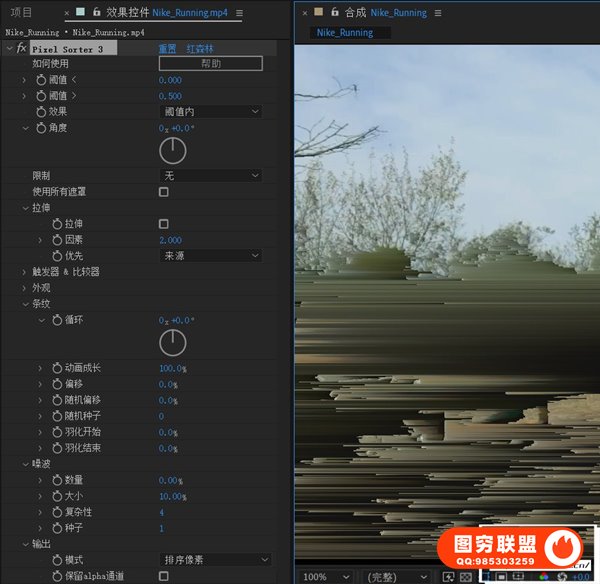Image resolution: width=600 pixels, height=584 pixels.
Task: Toggle the 保留alpha通道 checkbox
Action: pyautogui.click(x=164, y=576)
